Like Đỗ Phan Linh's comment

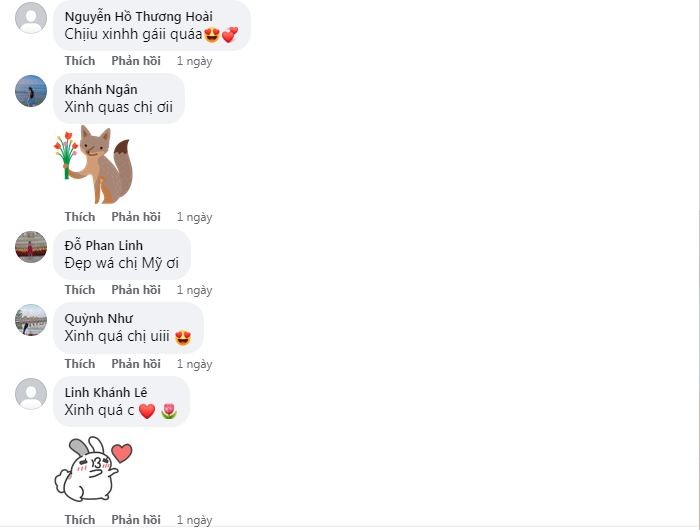coord(80,290)
